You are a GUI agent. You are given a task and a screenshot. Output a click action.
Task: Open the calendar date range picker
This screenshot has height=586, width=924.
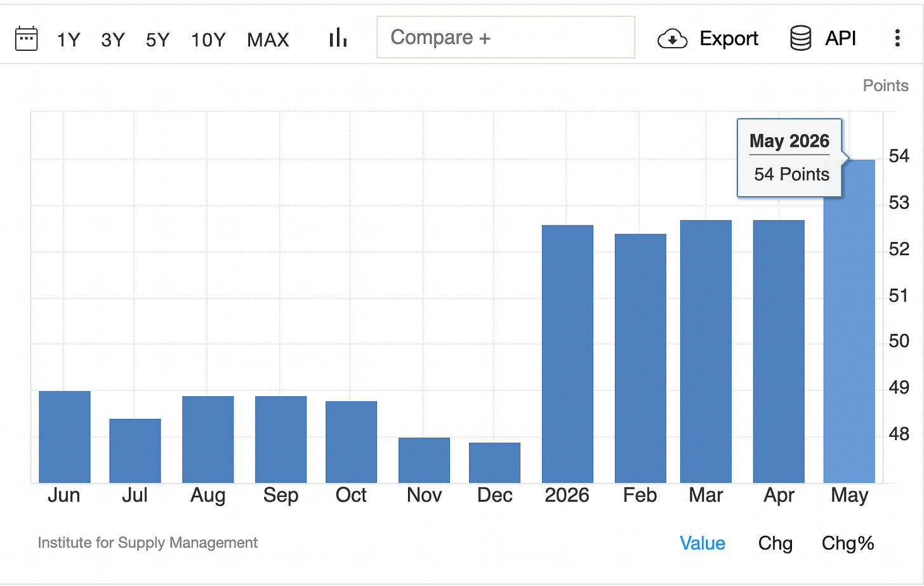tap(26, 39)
